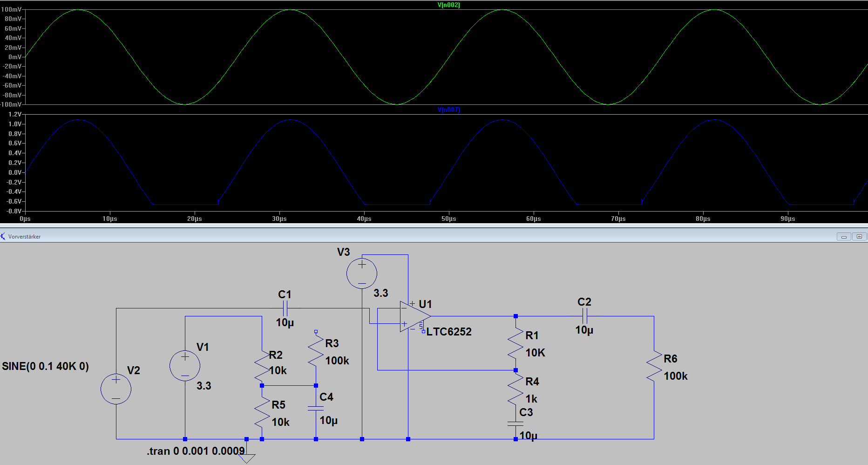
Task: Click the 50µs time axis label
Action: [x=449, y=219]
